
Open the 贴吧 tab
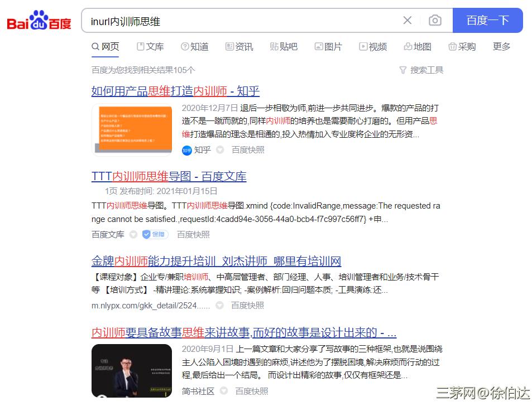[x=284, y=47]
